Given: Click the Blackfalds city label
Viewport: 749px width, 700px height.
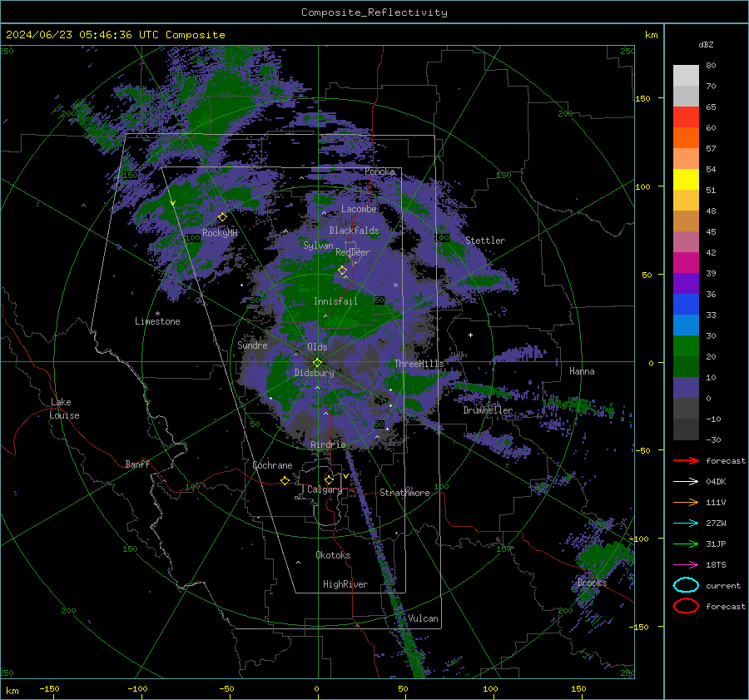Looking at the screenshot, I should [354, 231].
